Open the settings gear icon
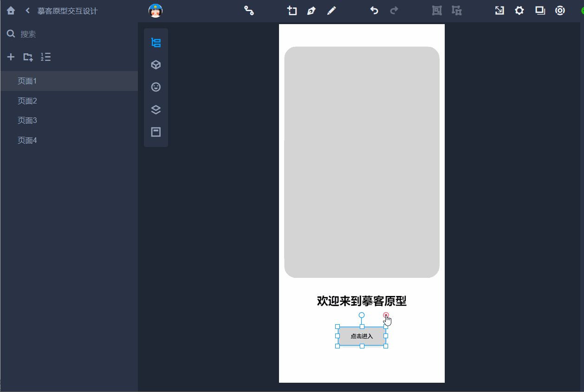 tap(519, 11)
